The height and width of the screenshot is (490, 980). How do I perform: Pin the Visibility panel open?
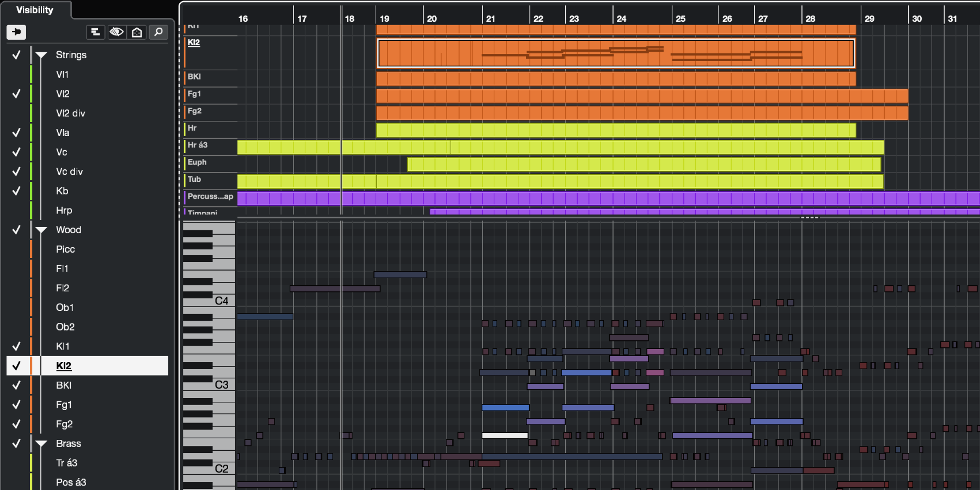coord(17,32)
